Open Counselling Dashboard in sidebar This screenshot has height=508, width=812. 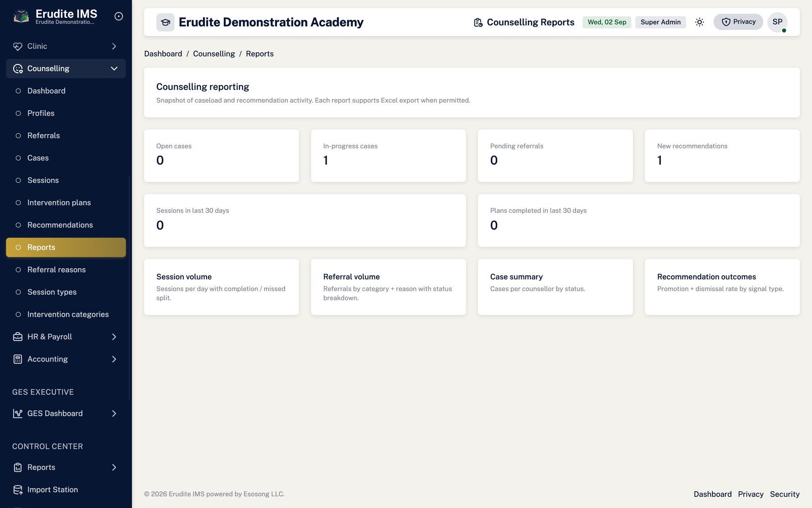tap(66, 91)
